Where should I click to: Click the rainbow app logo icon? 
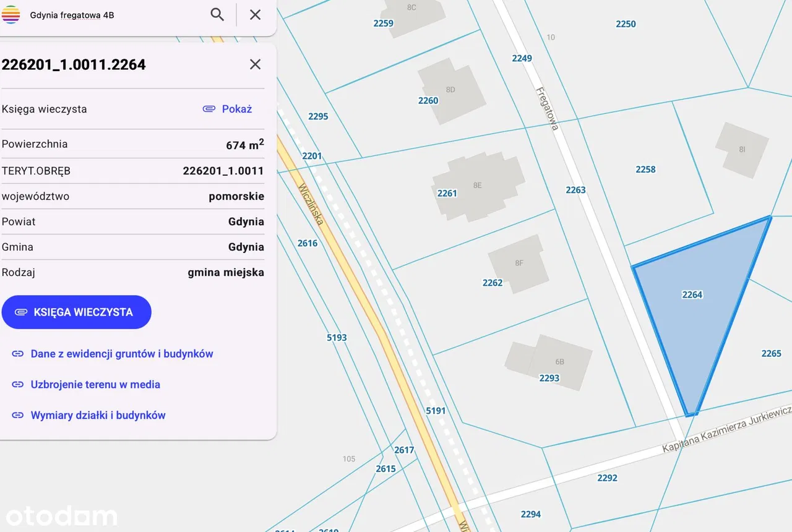tap(11, 15)
